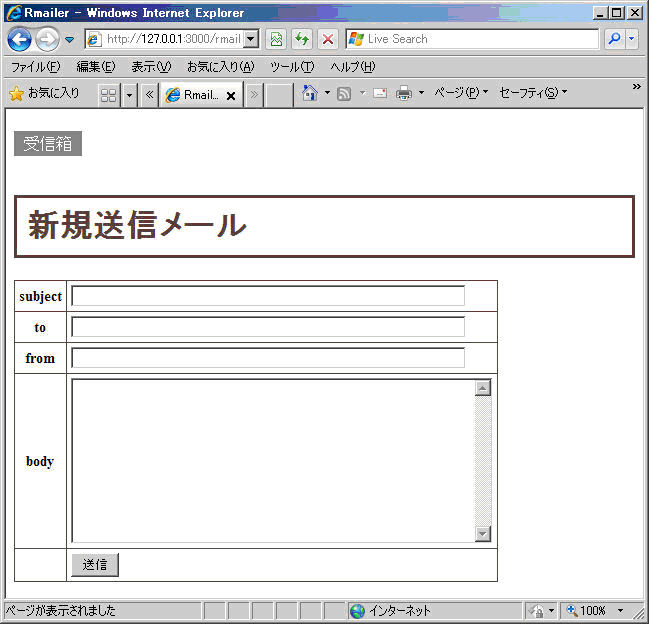Click the subject input field
The image size is (649, 624).
[x=268, y=296]
